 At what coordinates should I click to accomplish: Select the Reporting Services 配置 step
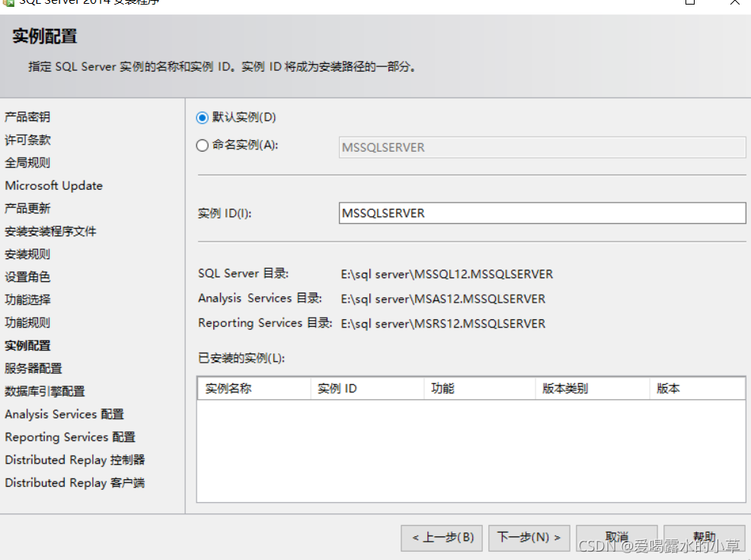tap(70, 437)
